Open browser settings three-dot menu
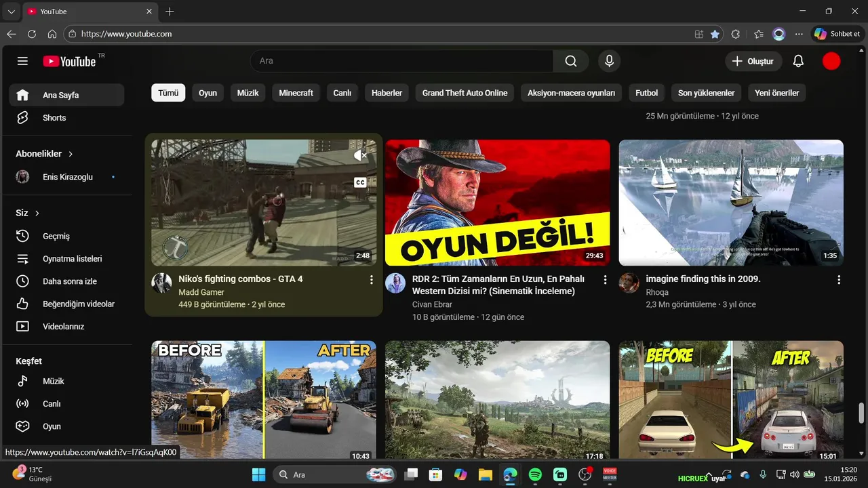868x488 pixels. [799, 34]
